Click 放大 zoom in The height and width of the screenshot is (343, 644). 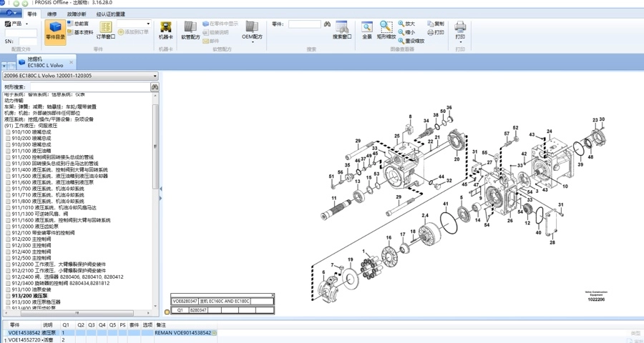coord(406,24)
